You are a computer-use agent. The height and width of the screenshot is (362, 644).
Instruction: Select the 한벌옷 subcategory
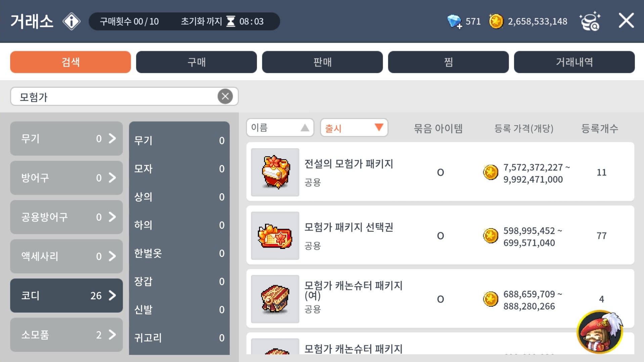click(x=179, y=253)
